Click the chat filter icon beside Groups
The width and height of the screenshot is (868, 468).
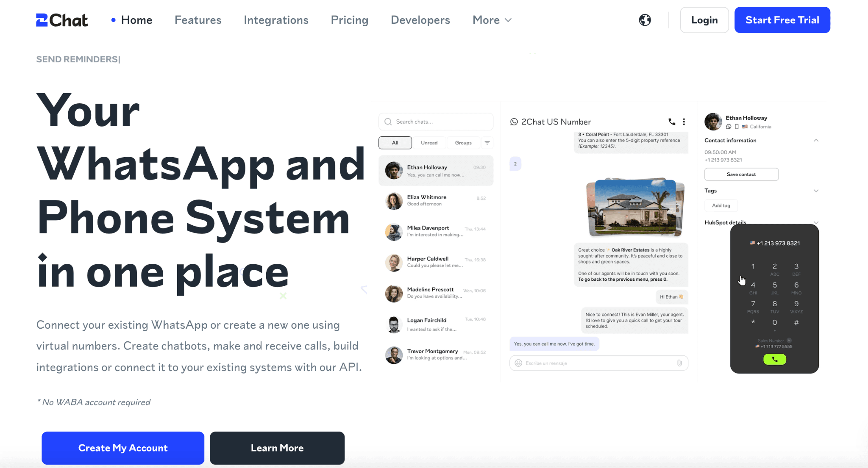coord(487,143)
